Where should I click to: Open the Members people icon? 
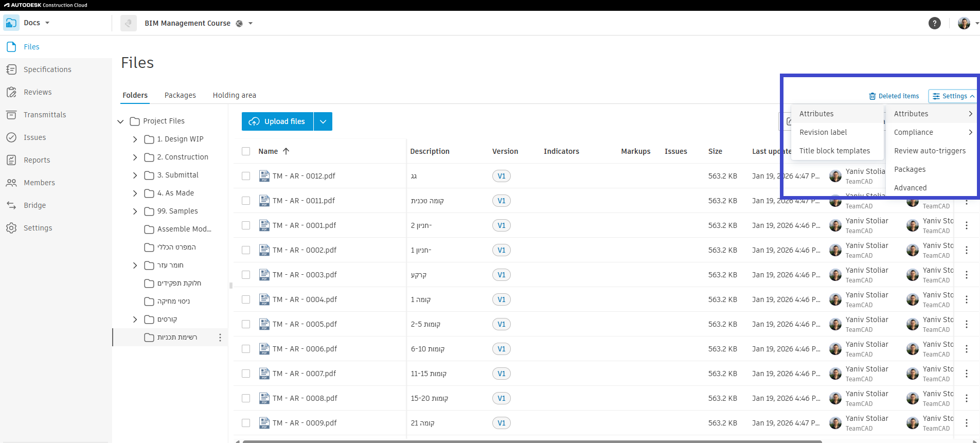(x=11, y=183)
